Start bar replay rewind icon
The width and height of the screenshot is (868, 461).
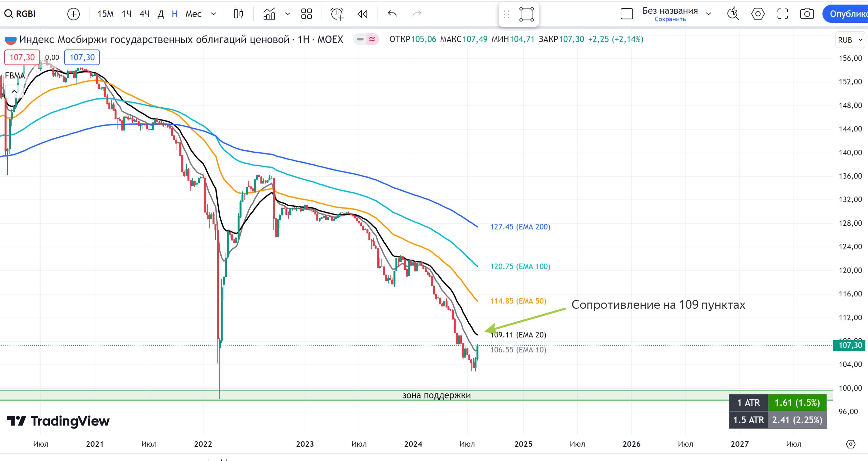click(x=362, y=14)
